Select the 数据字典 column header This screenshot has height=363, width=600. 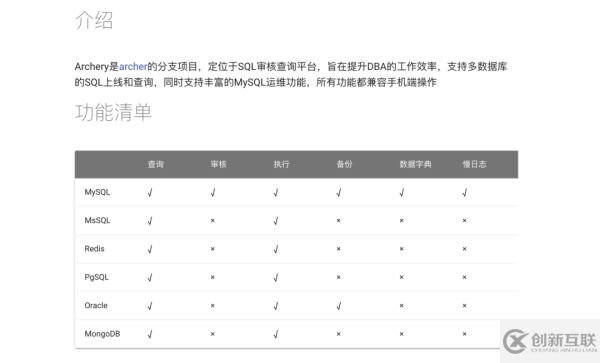[x=416, y=164]
